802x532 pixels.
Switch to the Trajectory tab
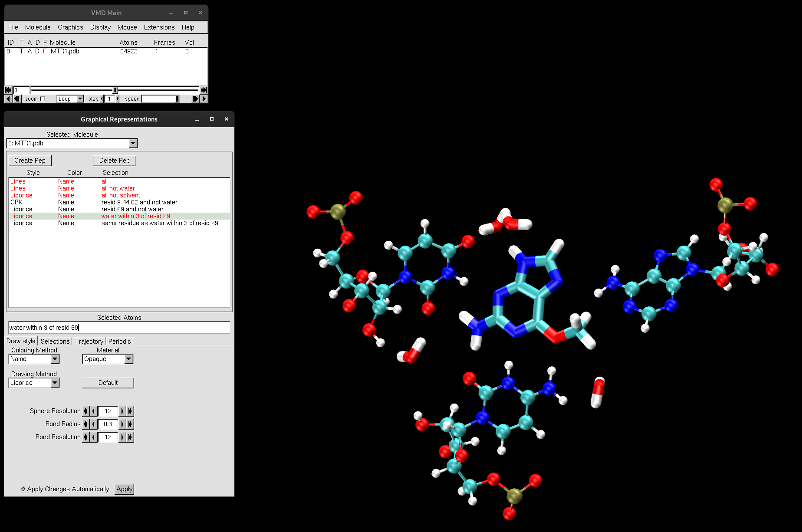89,342
